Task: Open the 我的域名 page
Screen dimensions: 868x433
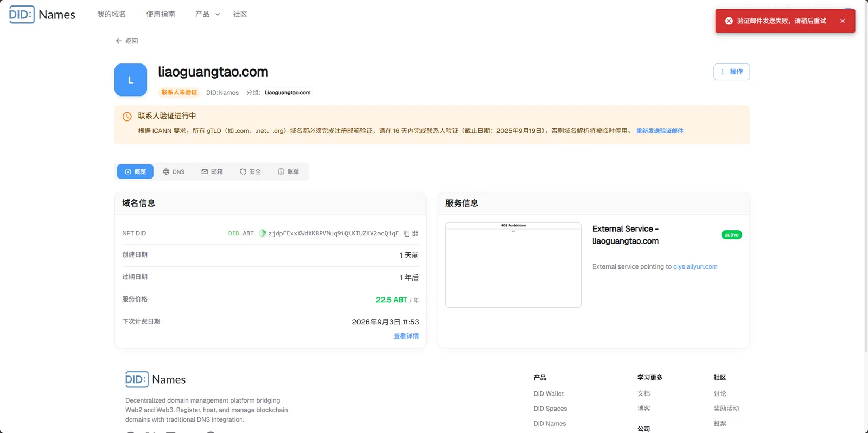Action: [111, 14]
